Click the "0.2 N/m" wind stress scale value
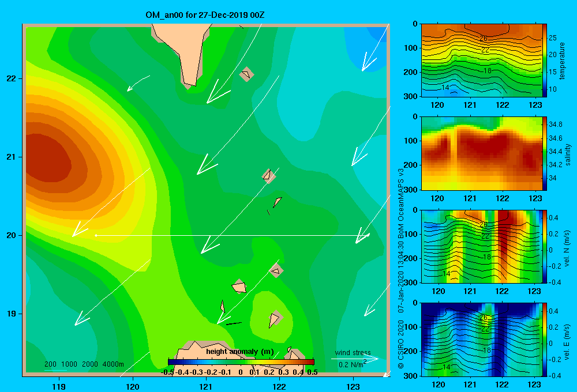Image resolution: width=577 pixels, height=392 pixels. pos(351,364)
